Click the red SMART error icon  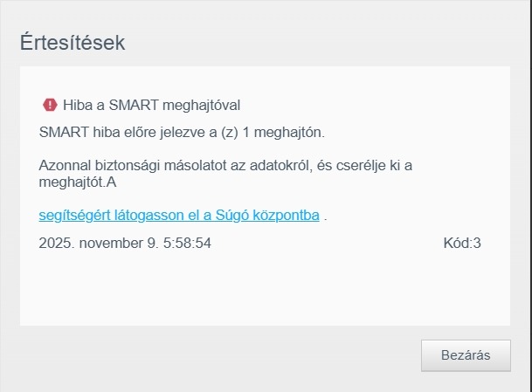click(x=50, y=105)
